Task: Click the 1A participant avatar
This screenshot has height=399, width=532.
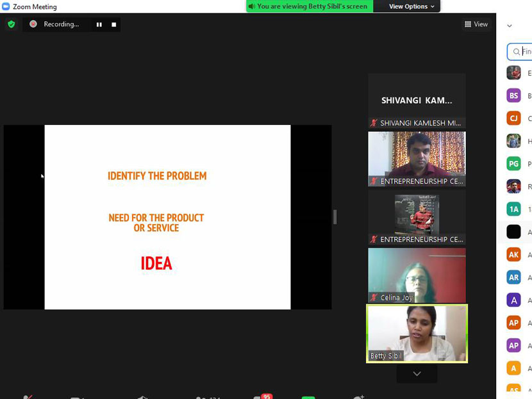Action: click(x=513, y=209)
